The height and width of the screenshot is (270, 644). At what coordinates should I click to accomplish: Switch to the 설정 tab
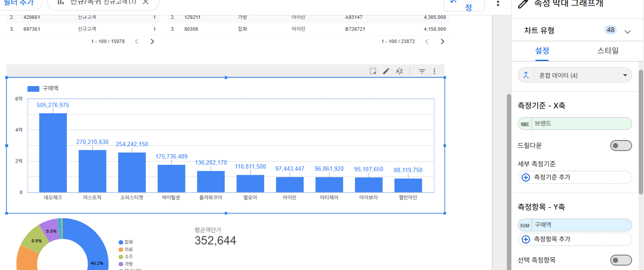click(x=542, y=50)
